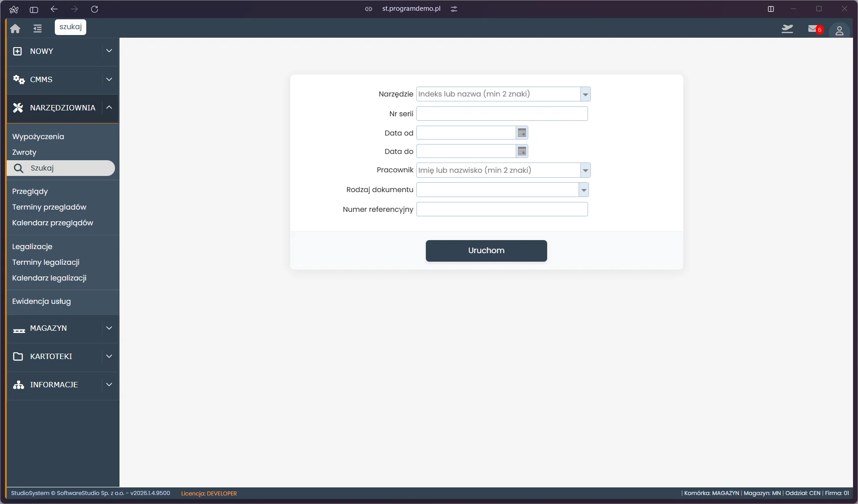Viewport: 858px width, 504px height.
Task: Expand the KARTOTEKI section chevron
Action: pos(109,356)
